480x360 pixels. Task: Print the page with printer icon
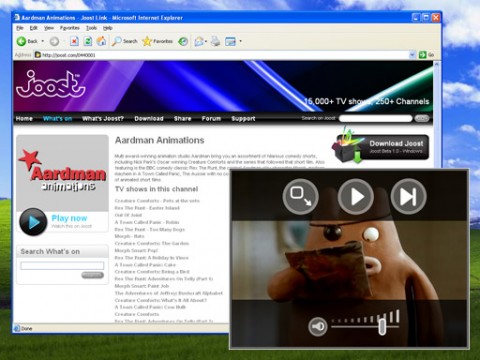pyautogui.click(x=216, y=41)
